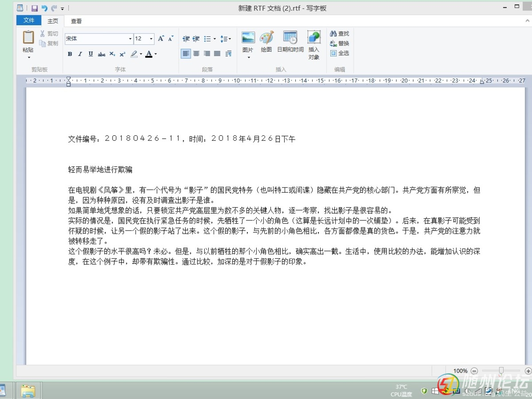Screen dimensions: 532x399
Task: Click the 查找 (Find) button
Action: point(340,34)
